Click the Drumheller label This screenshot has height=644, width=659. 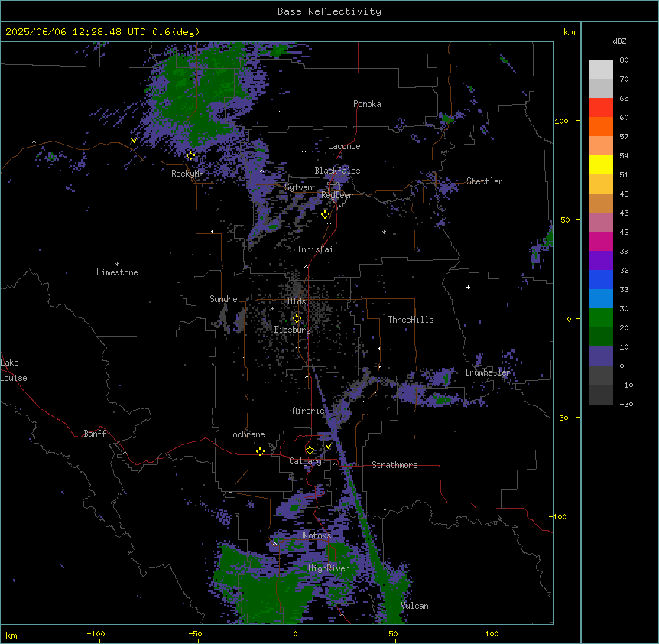(488, 372)
